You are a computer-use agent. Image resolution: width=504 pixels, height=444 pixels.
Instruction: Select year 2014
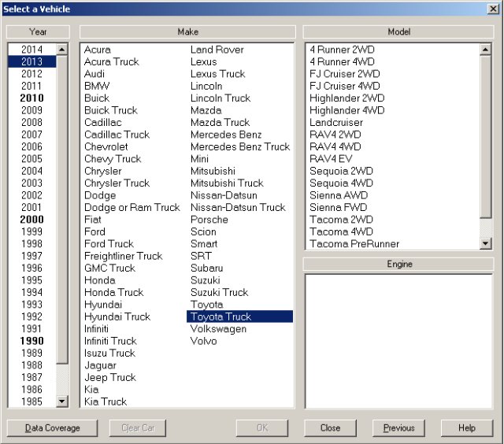coord(31,50)
